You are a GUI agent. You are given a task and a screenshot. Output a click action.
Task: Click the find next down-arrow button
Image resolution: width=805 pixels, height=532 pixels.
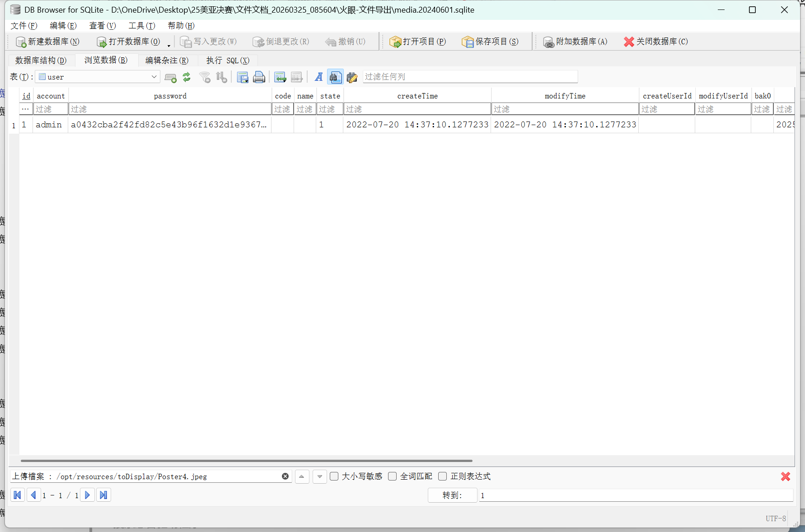tap(320, 476)
